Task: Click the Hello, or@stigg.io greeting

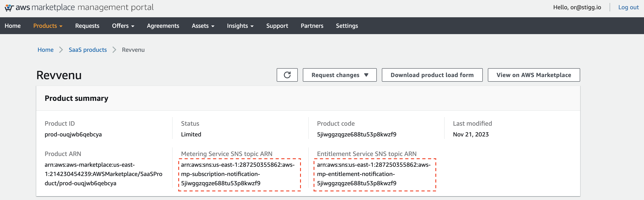Action: coord(577,7)
